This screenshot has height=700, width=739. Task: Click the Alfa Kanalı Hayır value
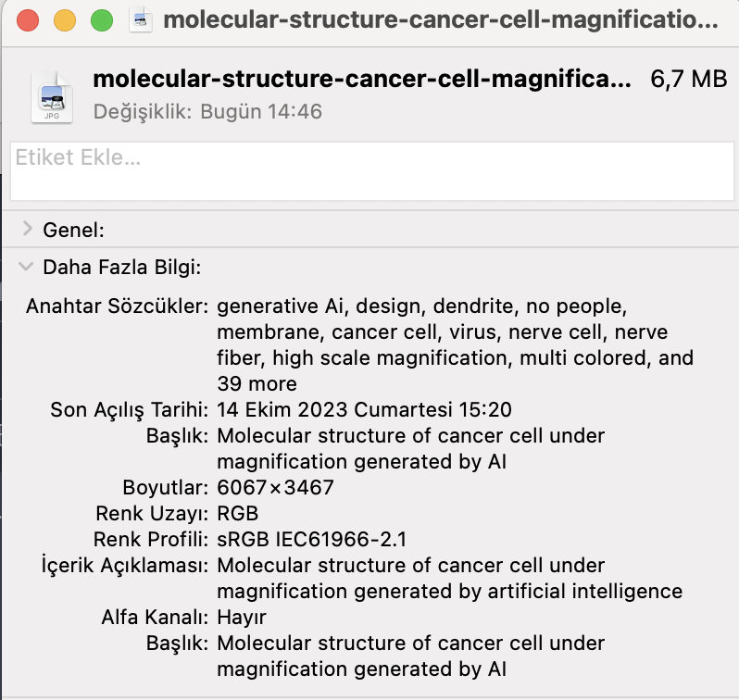click(242, 618)
